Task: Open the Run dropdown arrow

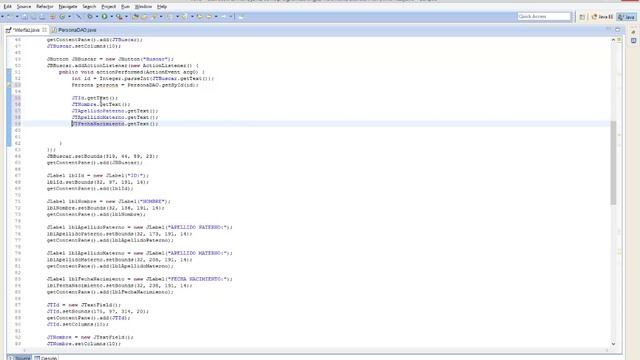Action: click(x=111, y=17)
